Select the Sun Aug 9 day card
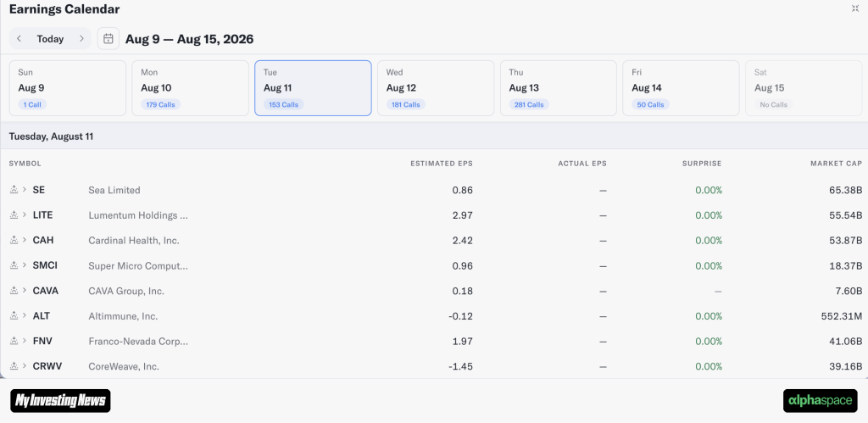 pyautogui.click(x=68, y=88)
